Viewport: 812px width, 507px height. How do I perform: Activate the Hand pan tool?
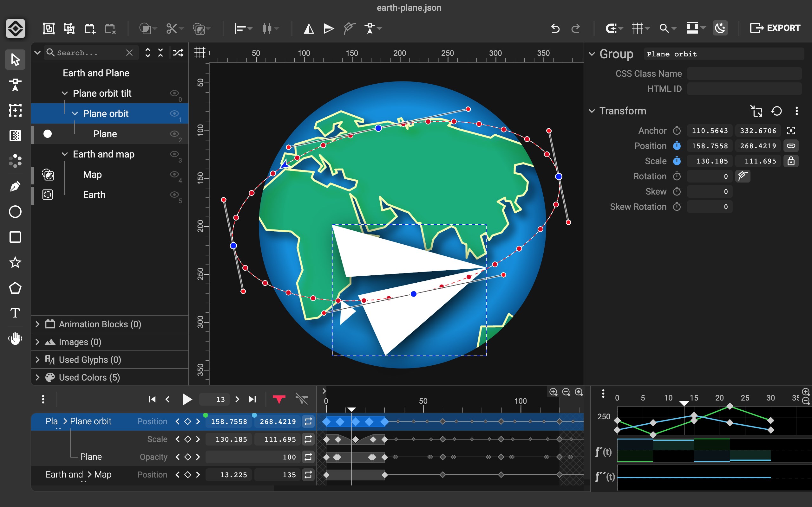15,338
